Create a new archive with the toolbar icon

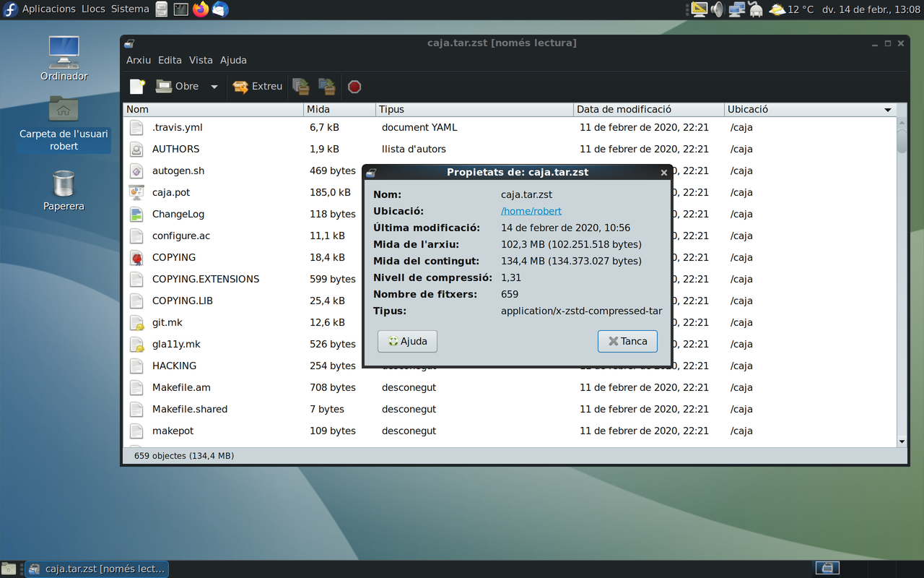137,87
